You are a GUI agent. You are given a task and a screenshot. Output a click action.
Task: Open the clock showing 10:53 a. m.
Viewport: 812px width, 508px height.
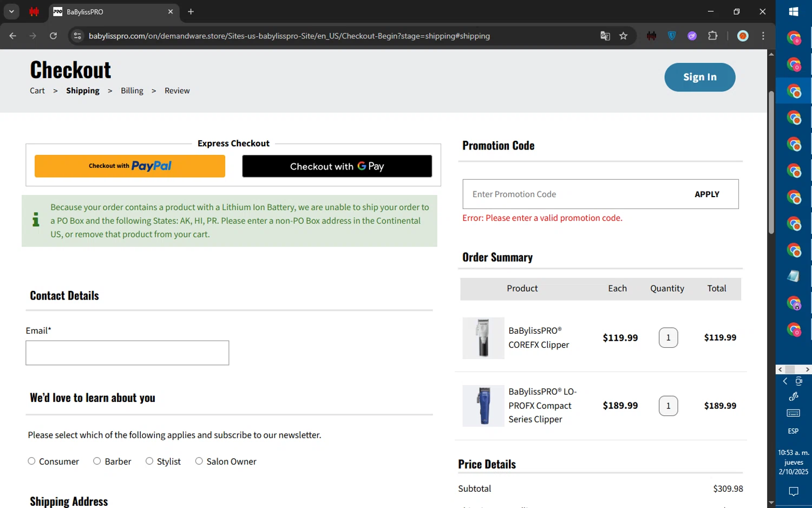coord(794,462)
